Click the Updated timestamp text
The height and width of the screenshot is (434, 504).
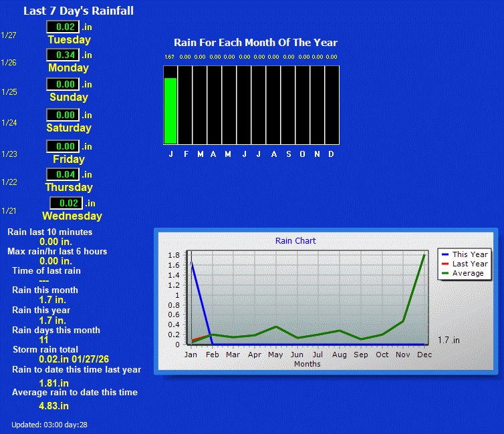49,425
